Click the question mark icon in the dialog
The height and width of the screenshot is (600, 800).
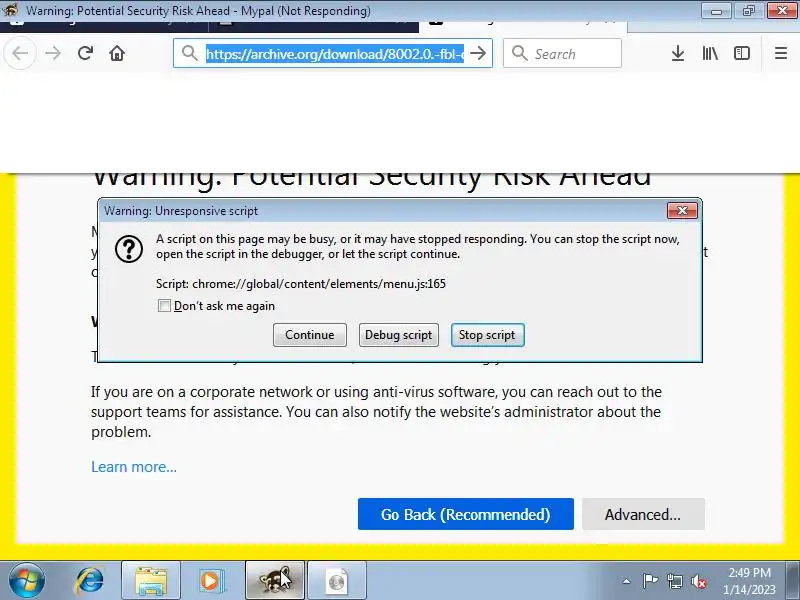tap(129, 249)
